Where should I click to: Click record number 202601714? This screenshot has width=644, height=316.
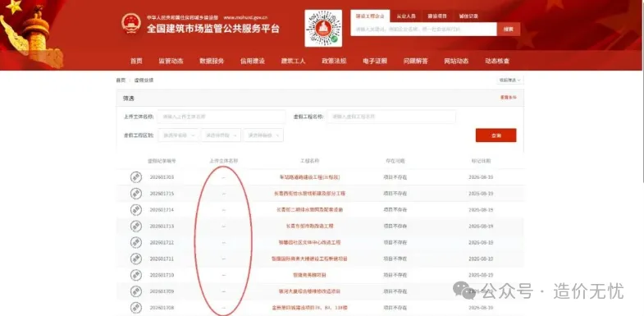click(x=162, y=210)
